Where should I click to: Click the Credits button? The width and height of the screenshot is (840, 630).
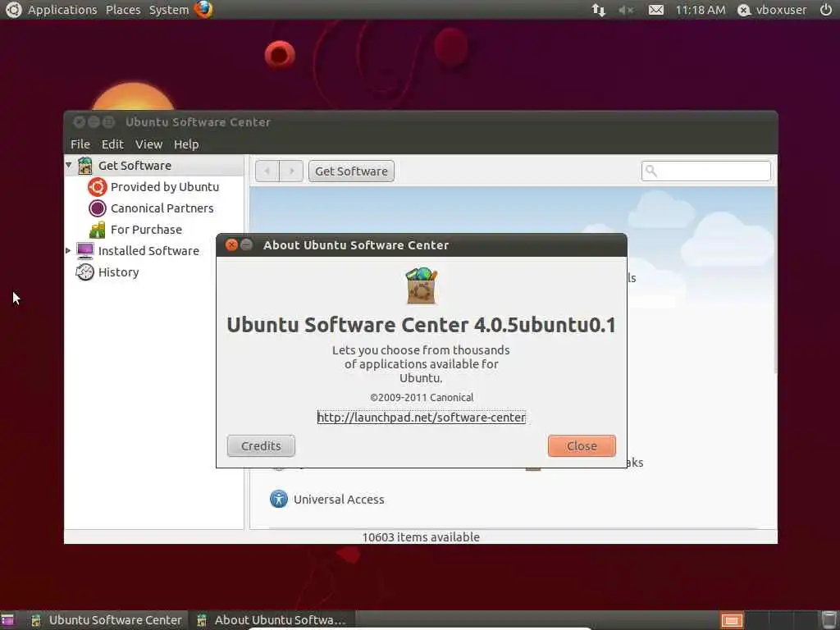pos(261,445)
